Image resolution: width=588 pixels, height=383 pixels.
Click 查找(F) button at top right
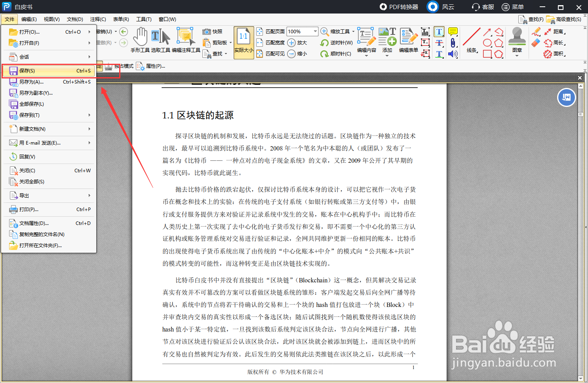(x=531, y=19)
